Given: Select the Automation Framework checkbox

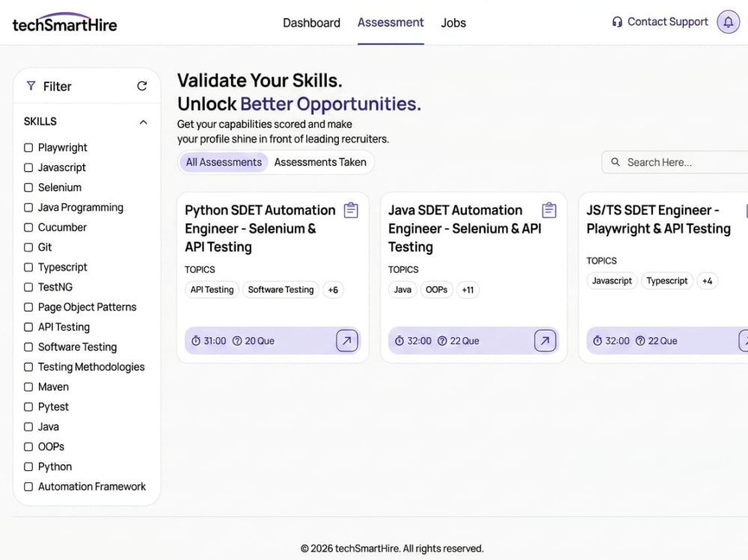Looking at the screenshot, I should (x=28, y=487).
